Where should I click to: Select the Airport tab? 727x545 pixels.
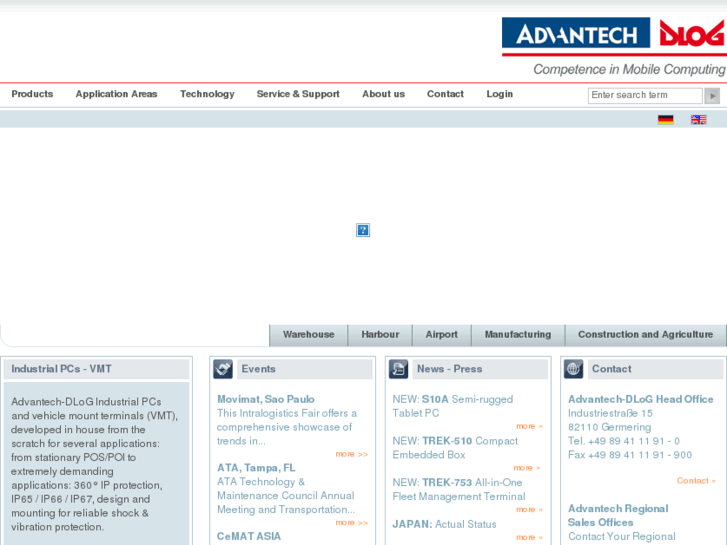point(441,335)
